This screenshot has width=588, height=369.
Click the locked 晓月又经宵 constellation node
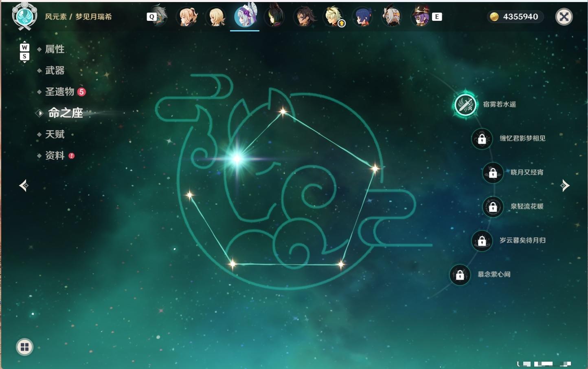[493, 172]
